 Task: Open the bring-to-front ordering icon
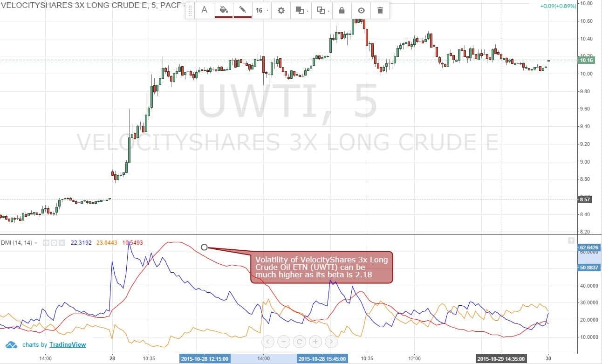pyautogui.click(x=301, y=10)
